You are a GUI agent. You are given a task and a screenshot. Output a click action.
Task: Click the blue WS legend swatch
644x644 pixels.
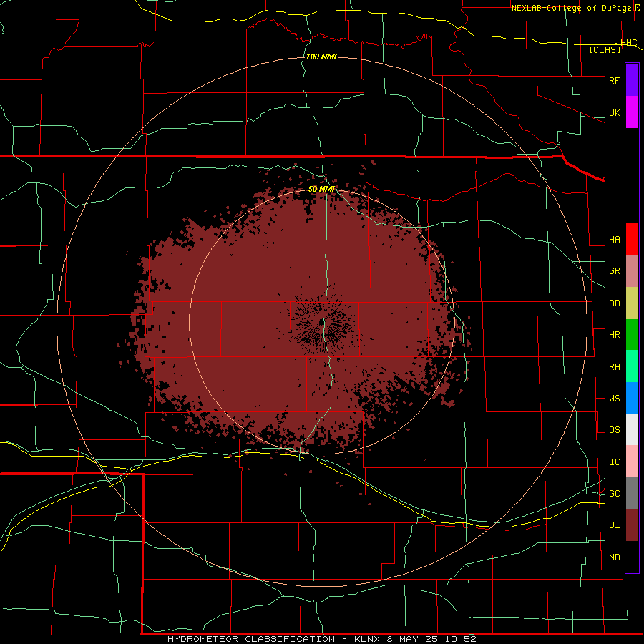pos(632,398)
